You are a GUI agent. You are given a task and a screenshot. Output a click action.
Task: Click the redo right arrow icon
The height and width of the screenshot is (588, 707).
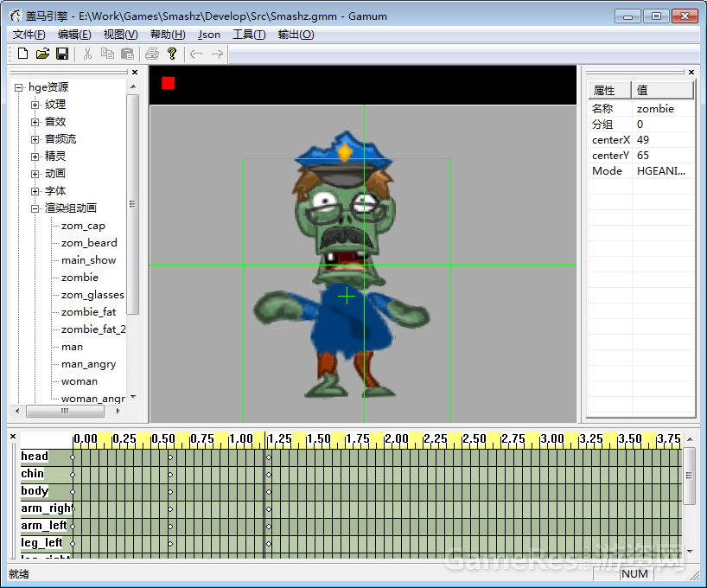(x=217, y=54)
